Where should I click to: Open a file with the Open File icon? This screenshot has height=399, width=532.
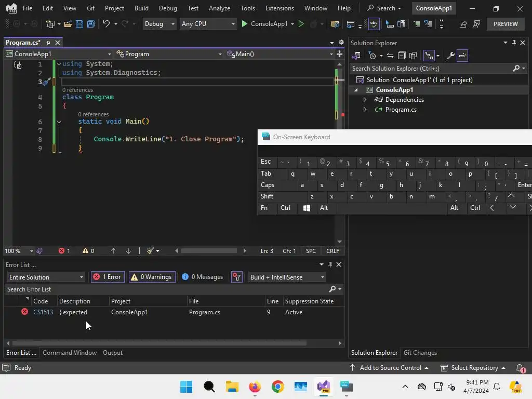point(68,24)
